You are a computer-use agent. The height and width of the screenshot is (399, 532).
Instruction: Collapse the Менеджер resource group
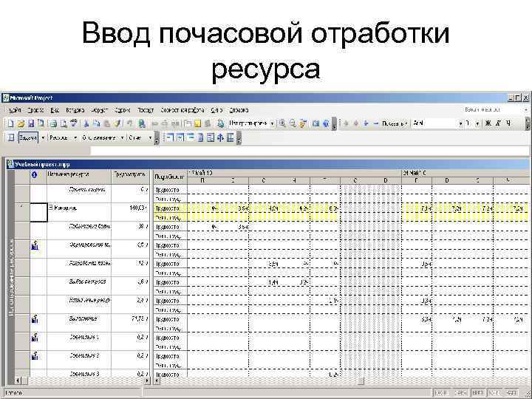tap(51, 208)
